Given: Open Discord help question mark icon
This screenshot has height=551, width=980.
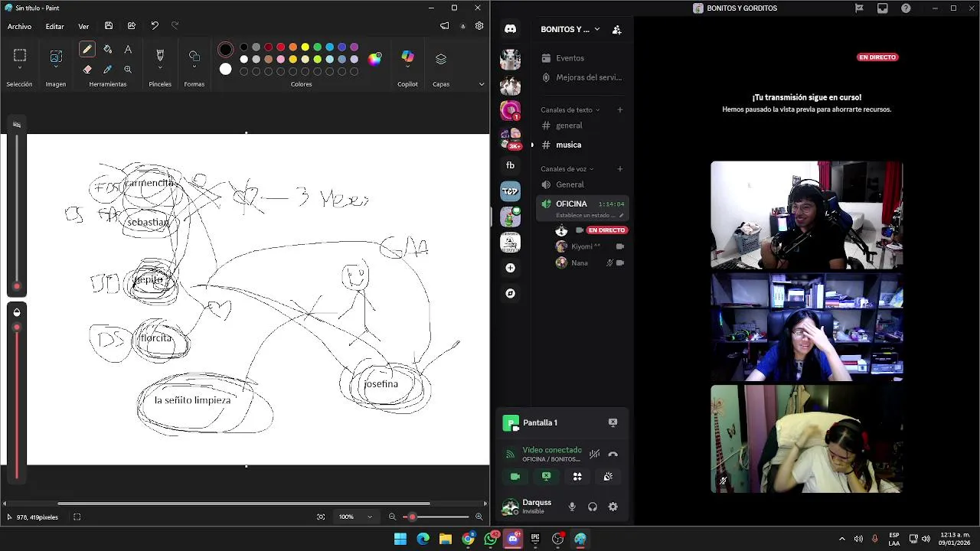Looking at the screenshot, I should click(x=906, y=8).
